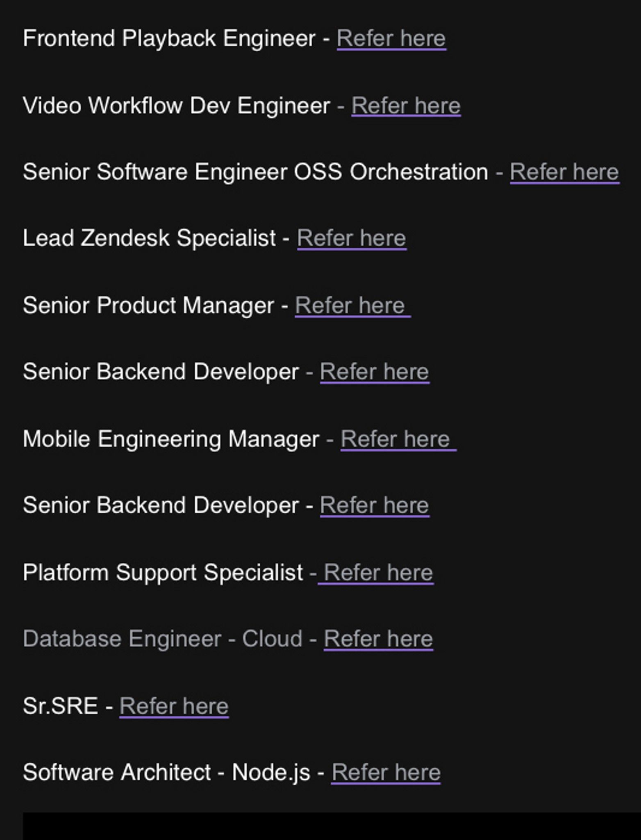The height and width of the screenshot is (840, 641).
Task: Select the Lead Zendesk Specialist title text
Action: pos(149,238)
